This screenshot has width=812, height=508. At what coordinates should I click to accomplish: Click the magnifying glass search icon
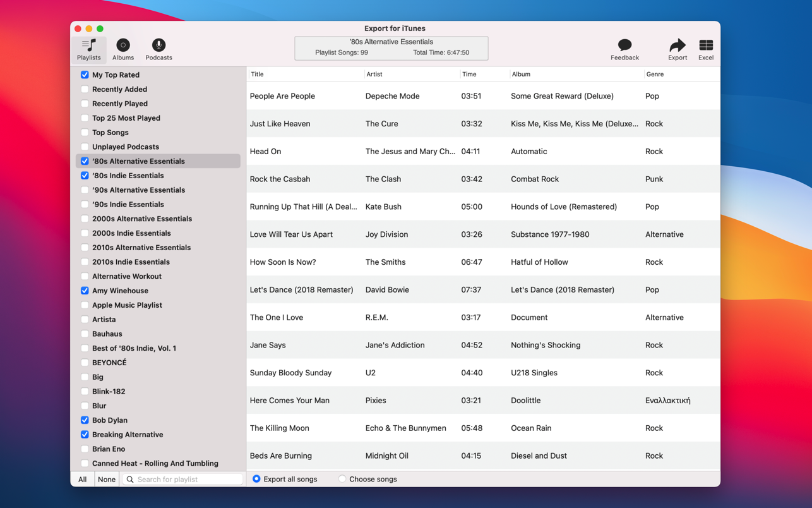tap(130, 480)
